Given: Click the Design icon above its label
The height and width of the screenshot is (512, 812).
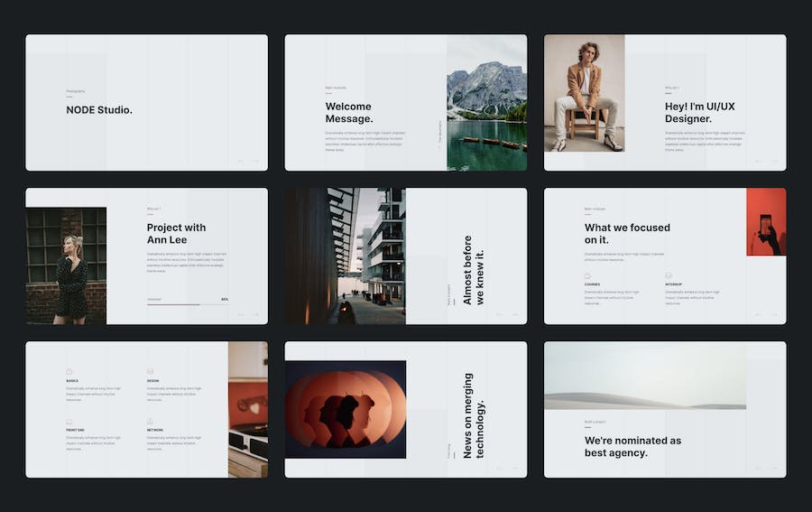Looking at the screenshot, I should (150, 371).
